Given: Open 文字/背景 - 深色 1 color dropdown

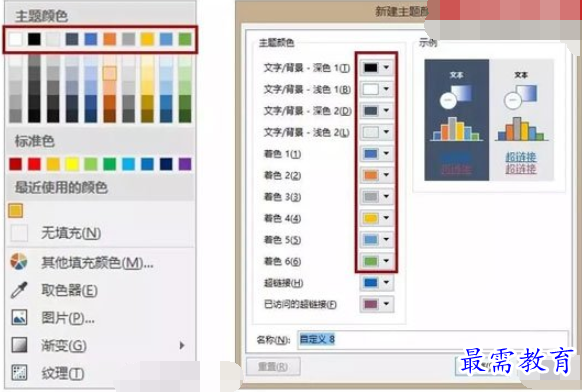Looking at the screenshot, I should pyautogui.click(x=376, y=68).
